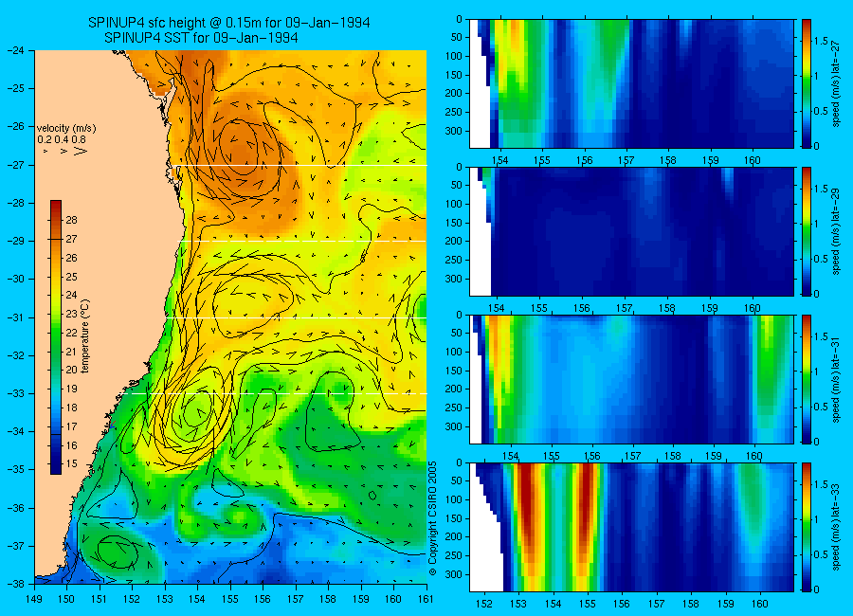The width and height of the screenshot is (853, 616).
Task: Click the "152" longitude label under the lat=-33 section
Action: (x=483, y=604)
